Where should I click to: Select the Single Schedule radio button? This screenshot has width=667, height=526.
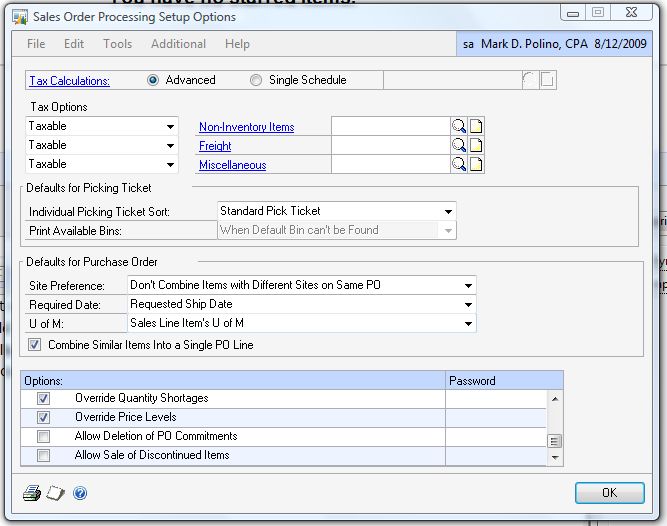pyautogui.click(x=256, y=80)
